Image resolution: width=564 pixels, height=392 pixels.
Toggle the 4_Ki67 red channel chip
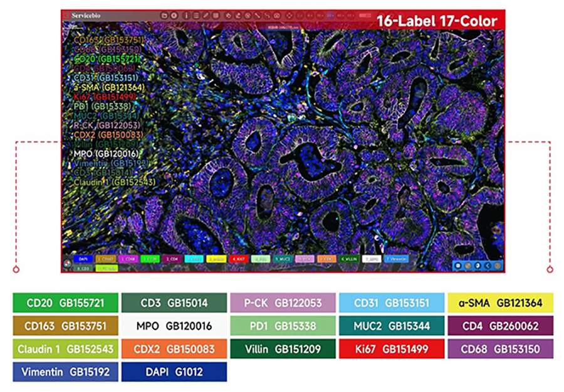click(239, 259)
